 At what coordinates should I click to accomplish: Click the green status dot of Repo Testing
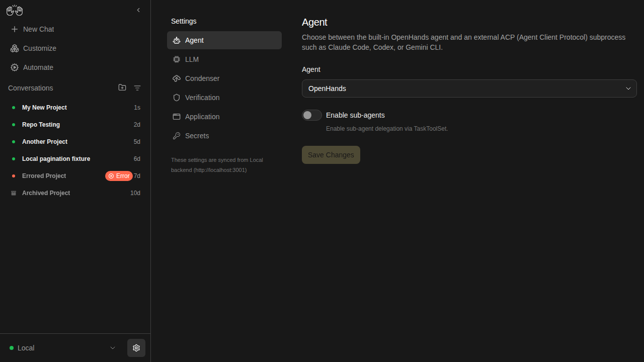coord(14,125)
